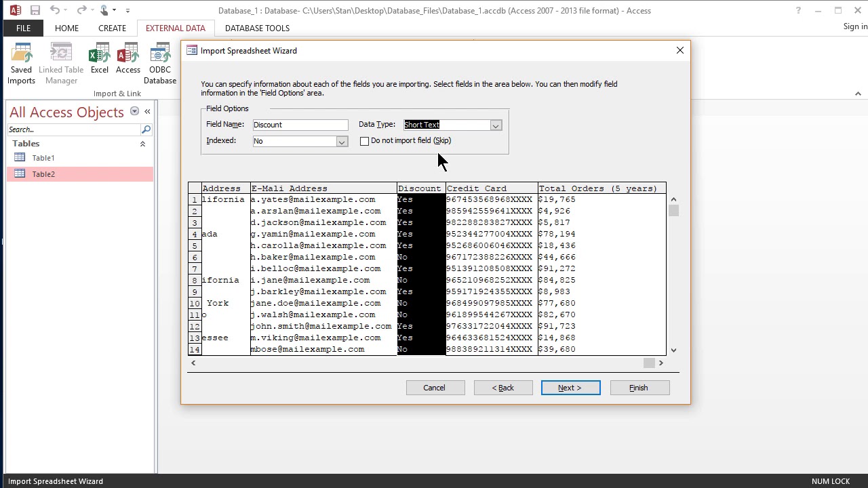Screen dimensions: 868x488
Task: Click the Table1 table icon
Action: coord(20,158)
